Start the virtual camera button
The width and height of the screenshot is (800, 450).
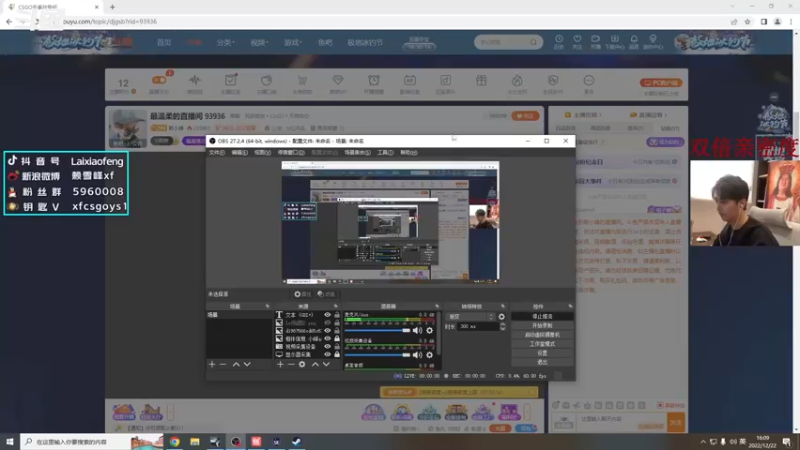click(x=542, y=335)
